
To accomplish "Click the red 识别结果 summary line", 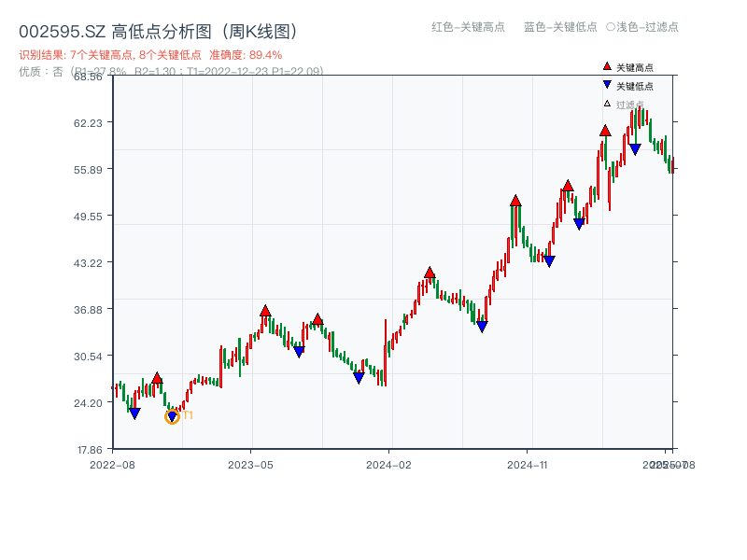I will [150, 55].
